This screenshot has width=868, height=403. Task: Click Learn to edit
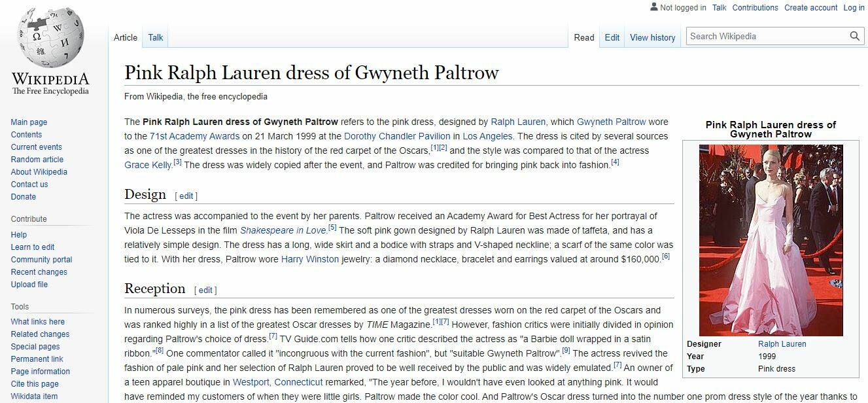coord(33,247)
